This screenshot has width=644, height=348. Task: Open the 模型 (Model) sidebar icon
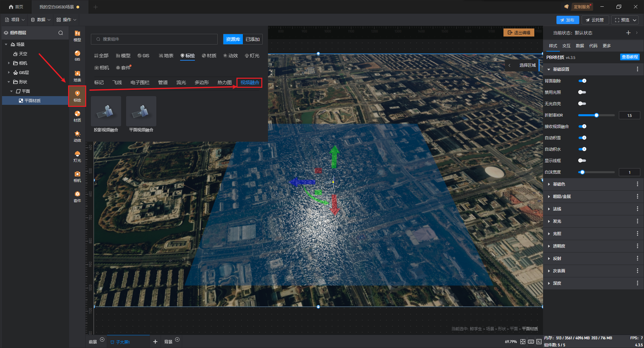click(77, 36)
